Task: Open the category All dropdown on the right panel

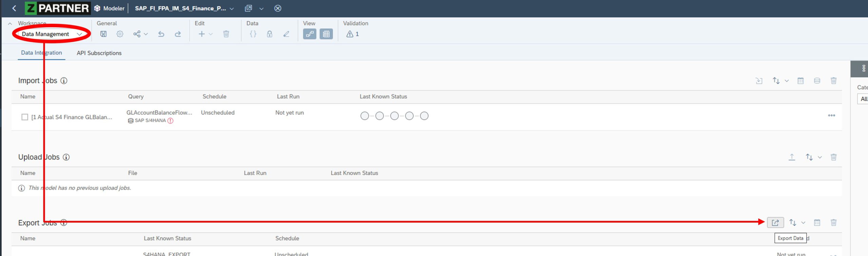Action: point(863,99)
